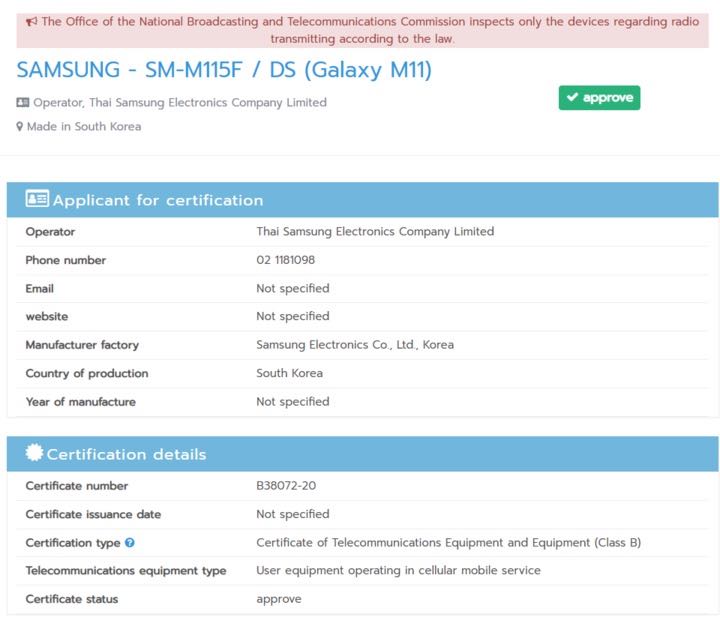Select certificate number B38072-20
720x629 pixels.
pyautogui.click(x=286, y=486)
